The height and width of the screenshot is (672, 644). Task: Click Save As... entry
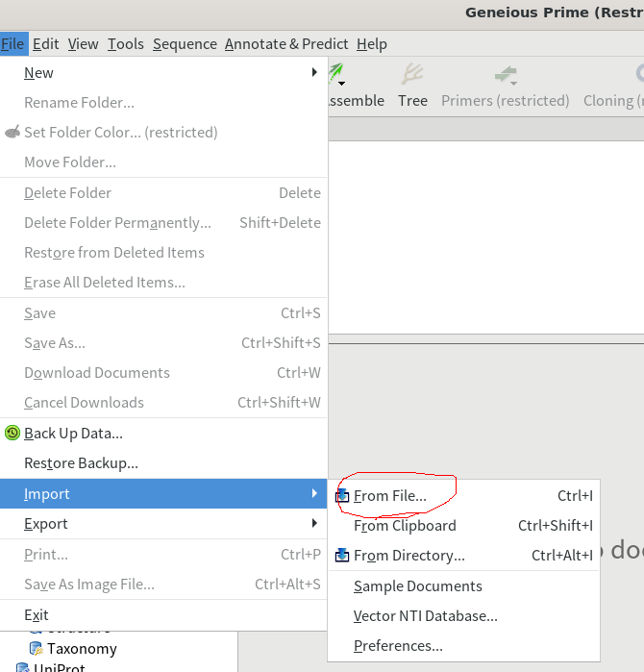[x=163, y=343]
